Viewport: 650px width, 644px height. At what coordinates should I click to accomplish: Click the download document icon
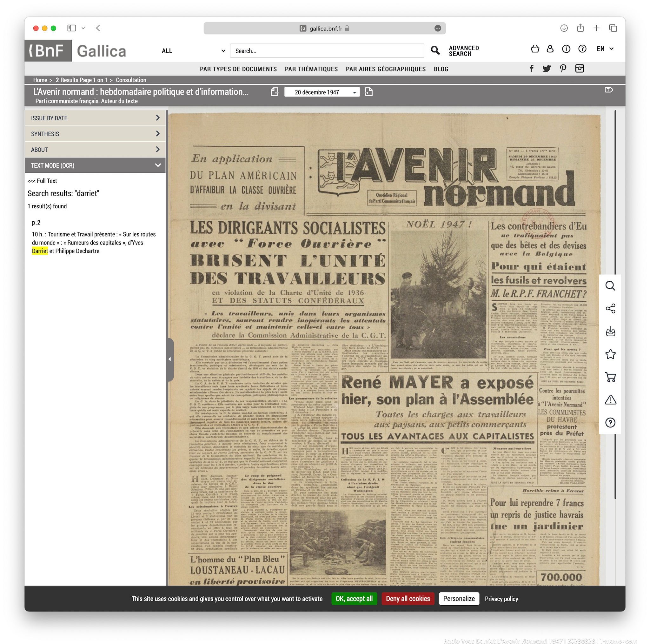point(610,332)
